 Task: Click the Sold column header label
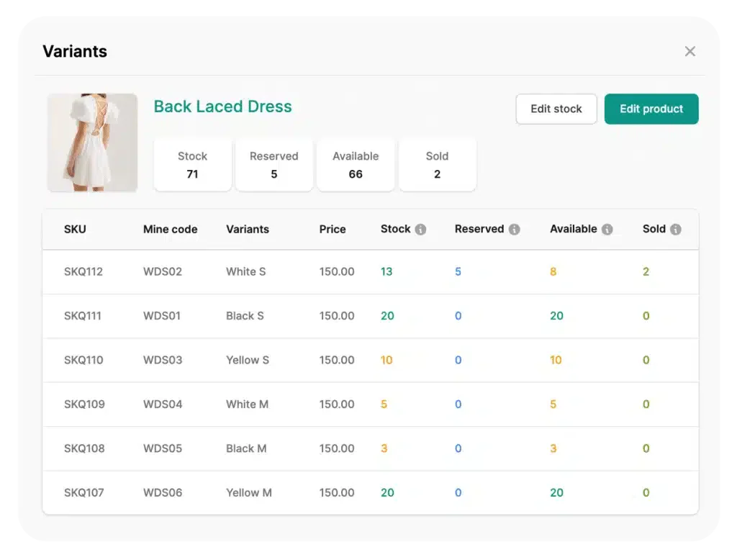coord(654,229)
